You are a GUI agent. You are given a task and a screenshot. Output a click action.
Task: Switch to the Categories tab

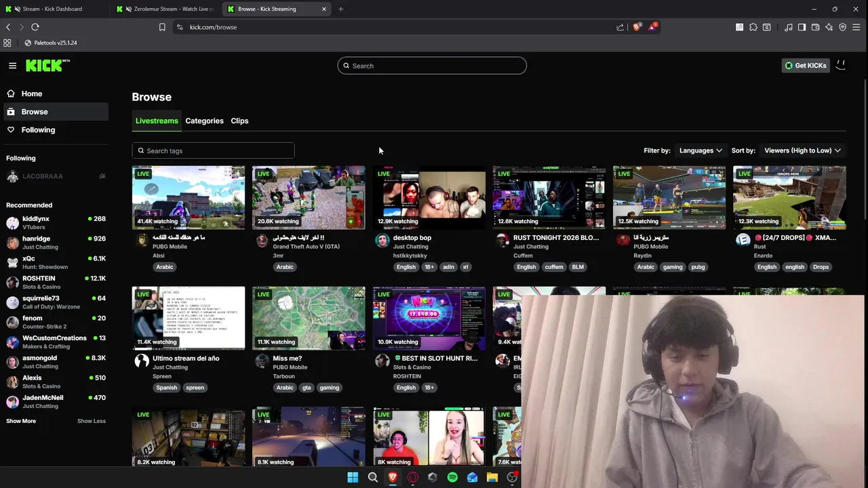tap(204, 121)
